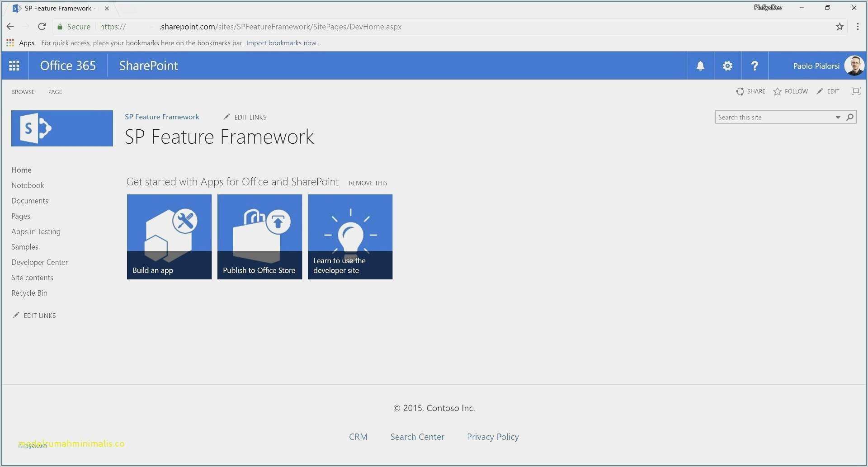Switch to the PAGE ribbon tab

(55, 92)
